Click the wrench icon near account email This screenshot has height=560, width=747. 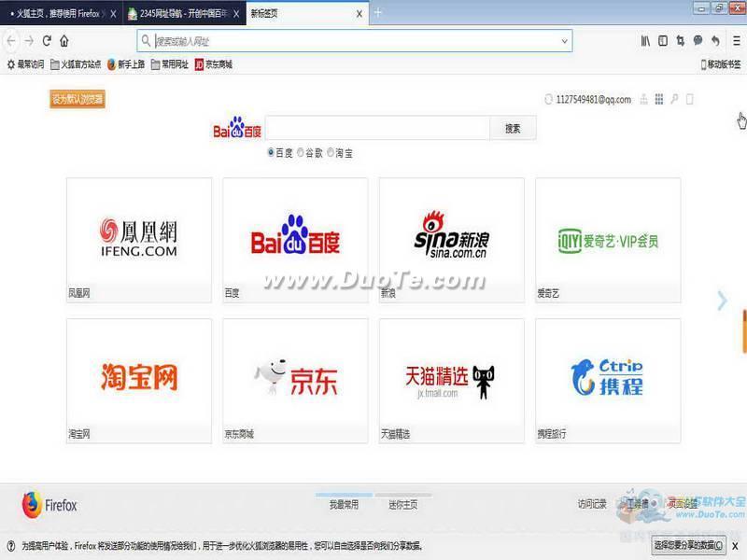(674, 99)
